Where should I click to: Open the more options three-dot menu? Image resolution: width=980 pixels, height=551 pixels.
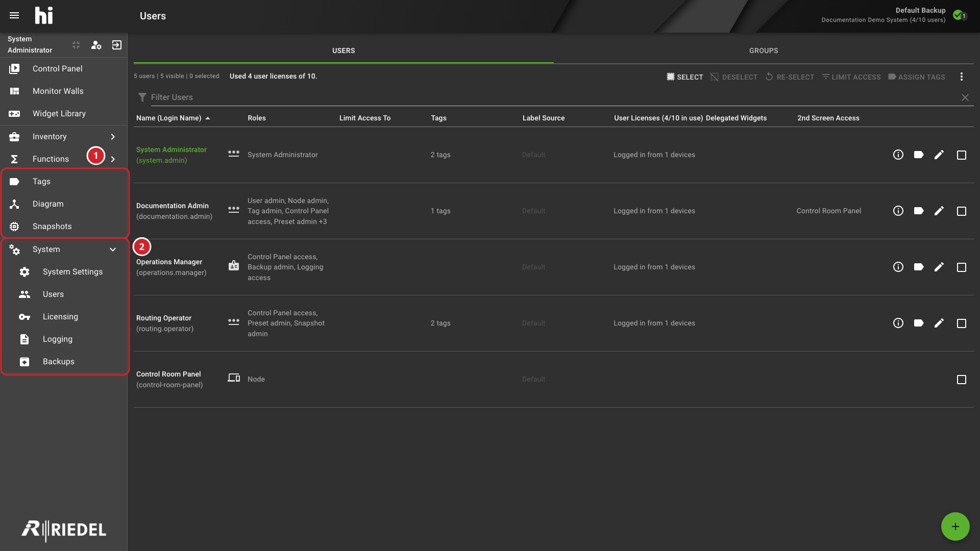coord(962,77)
